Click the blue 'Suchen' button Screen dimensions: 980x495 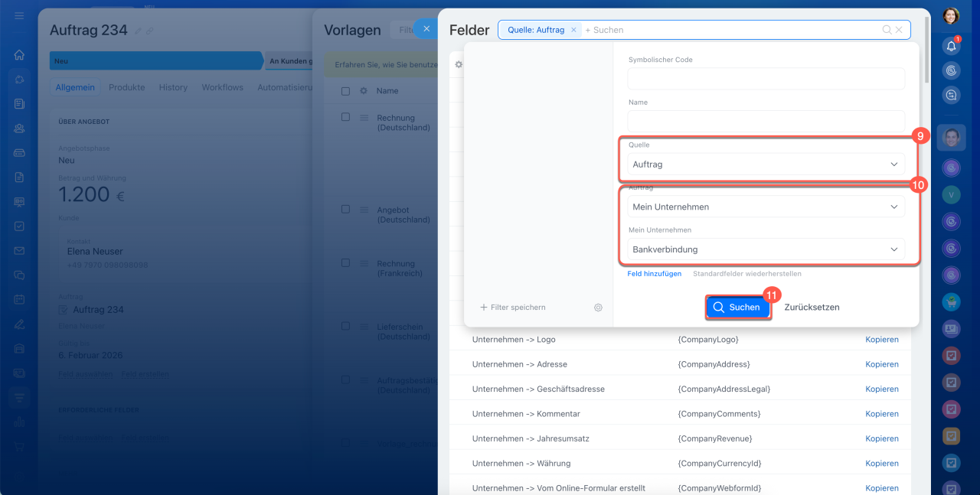click(x=738, y=307)
